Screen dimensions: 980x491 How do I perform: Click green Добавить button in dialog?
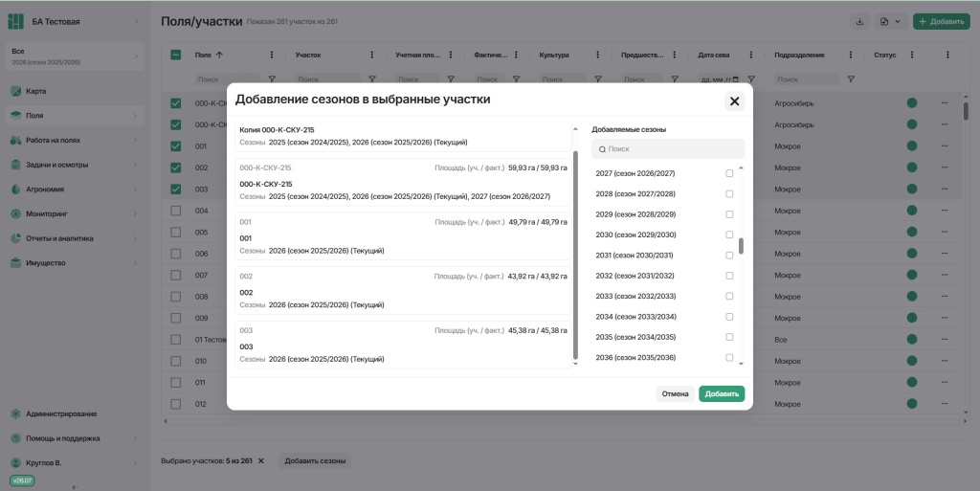722,393
